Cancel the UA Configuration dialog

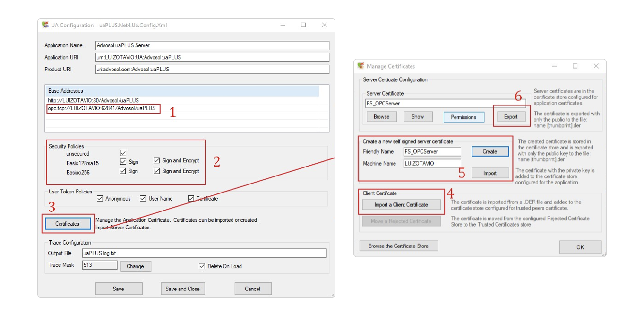(x=253, y=289)
